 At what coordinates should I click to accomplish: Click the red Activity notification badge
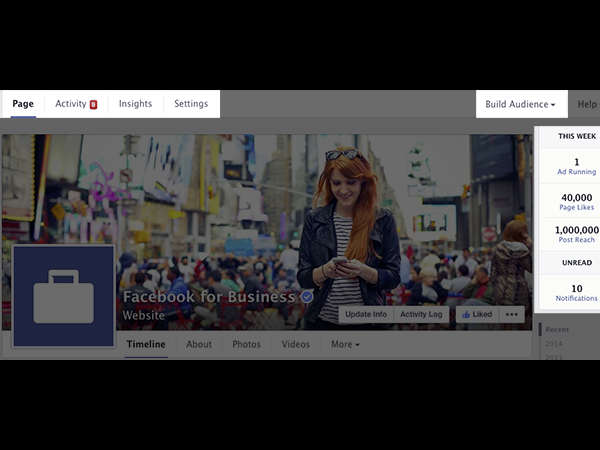click(93, 104)
